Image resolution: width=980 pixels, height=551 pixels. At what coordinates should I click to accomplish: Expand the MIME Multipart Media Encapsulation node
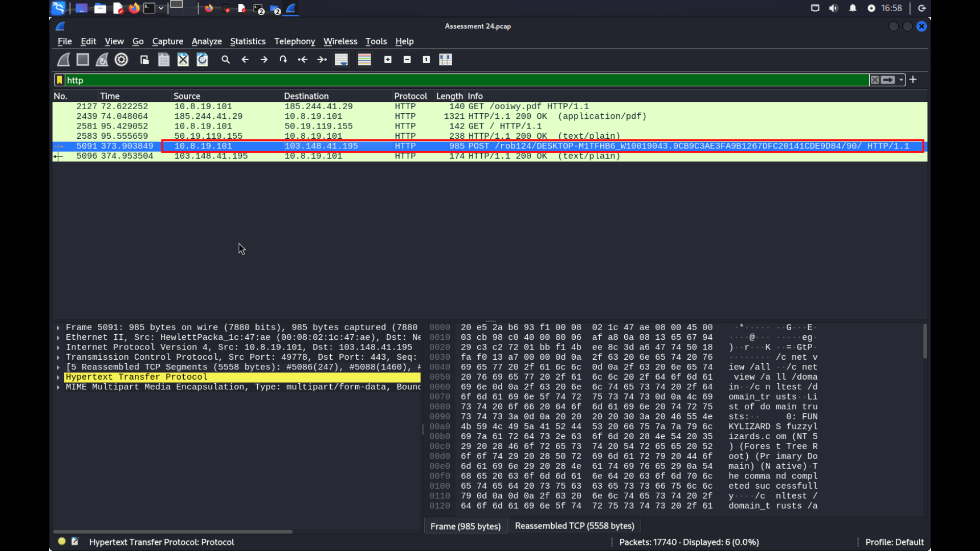[x=58, y=387]
